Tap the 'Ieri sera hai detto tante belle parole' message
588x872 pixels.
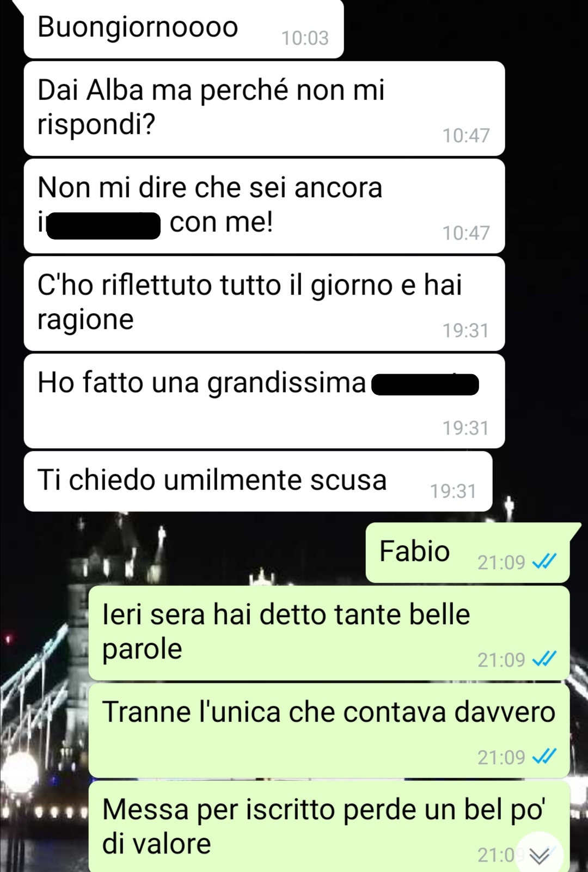point(329,633)
